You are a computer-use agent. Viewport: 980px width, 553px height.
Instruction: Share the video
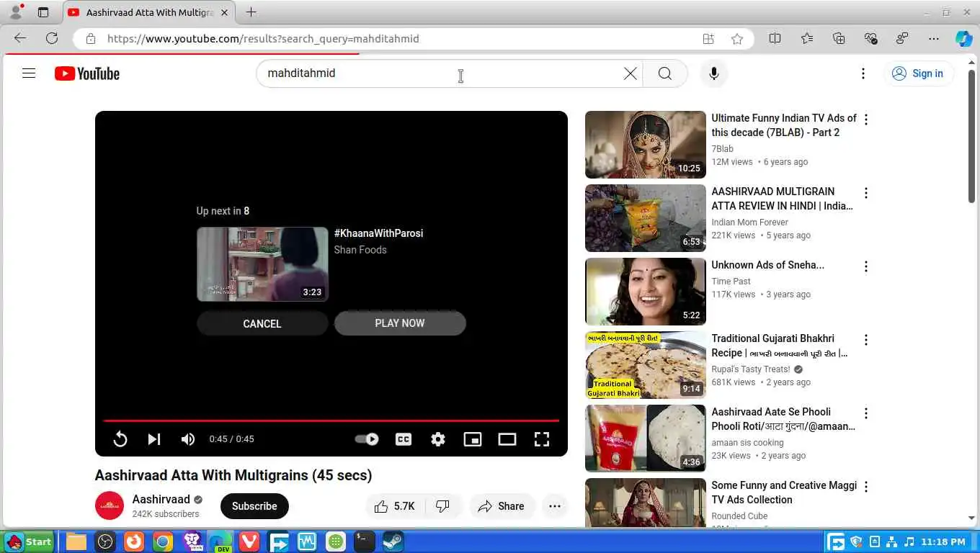tap(502, 506)
